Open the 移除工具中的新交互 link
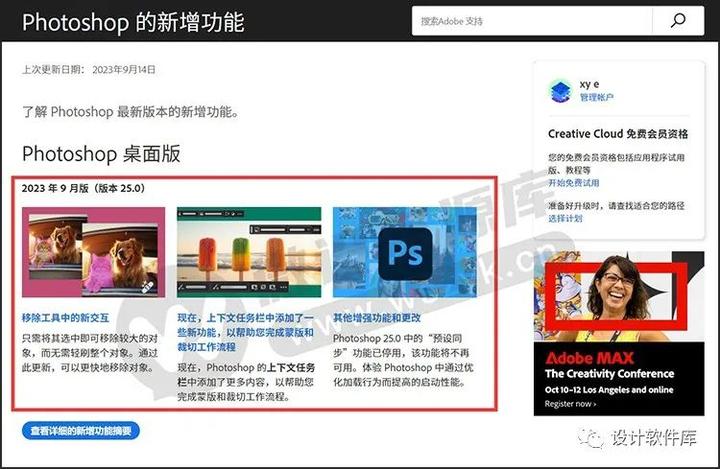The height and width of the screenshot is (469, 720). click(65, 318)
